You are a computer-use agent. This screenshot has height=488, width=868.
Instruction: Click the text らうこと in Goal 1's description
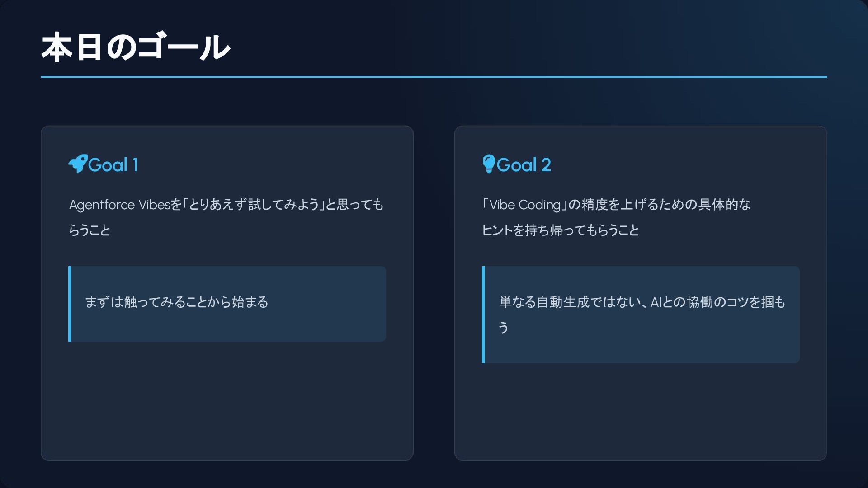point(90,230)
